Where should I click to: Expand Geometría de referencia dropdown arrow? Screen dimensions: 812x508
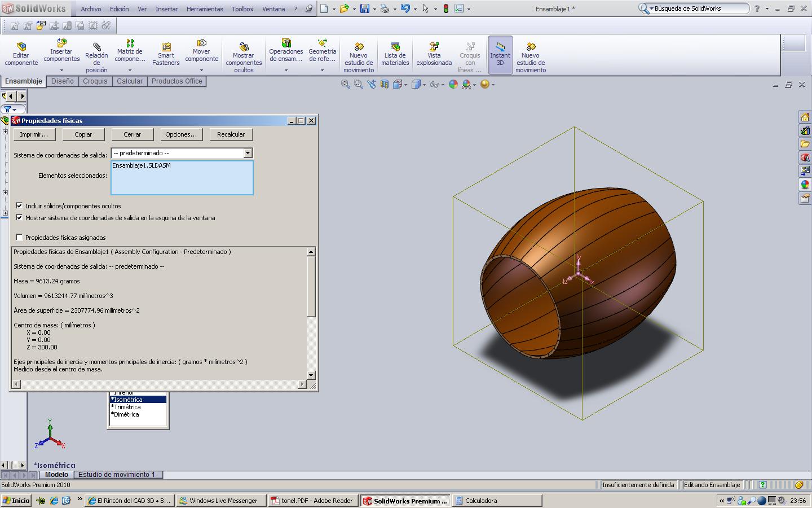pos(322,71)
